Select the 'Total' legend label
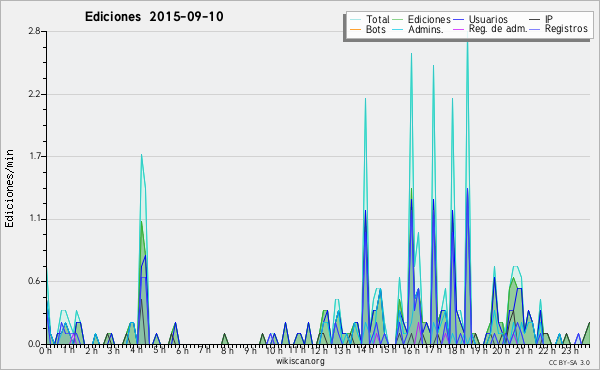Screen dimensions: 600x370 [x=378, y=19]
